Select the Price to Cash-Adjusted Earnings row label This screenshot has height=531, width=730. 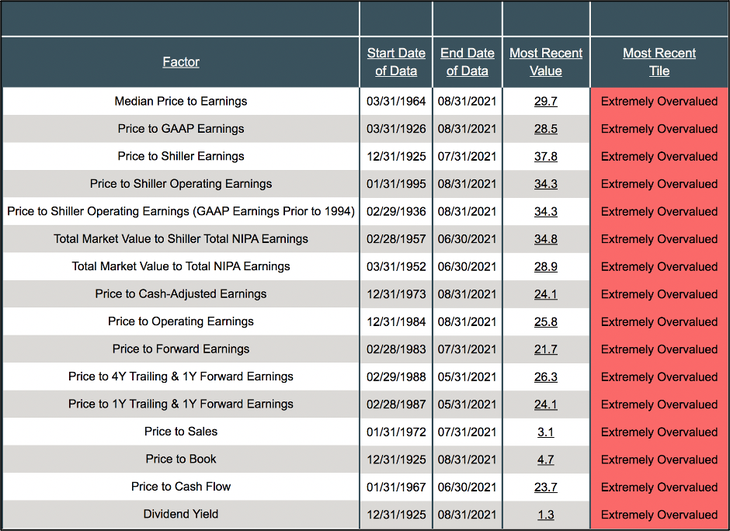pyautogui.click(x=181, y=294)
